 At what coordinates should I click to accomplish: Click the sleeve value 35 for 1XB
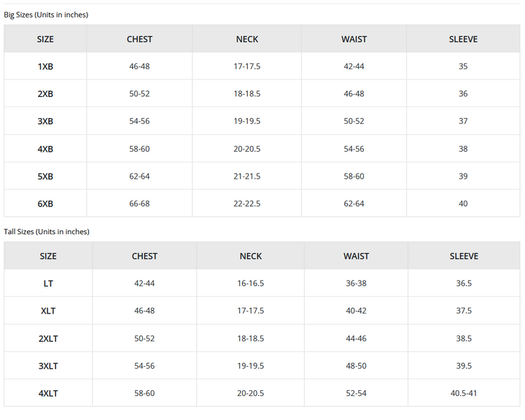click(463, 66)
